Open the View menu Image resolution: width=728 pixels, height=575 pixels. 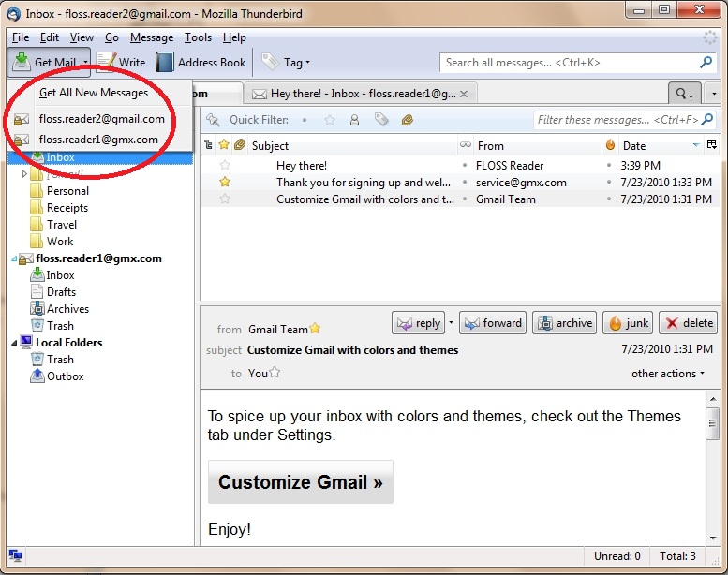pyautogui.click(x=82, y=37)
